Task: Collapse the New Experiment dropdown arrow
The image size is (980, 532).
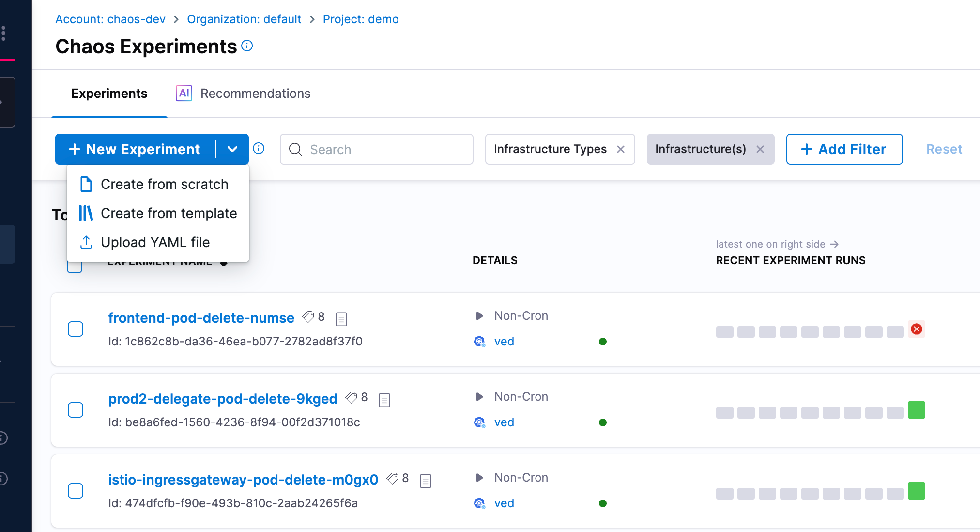Action: (x=232, y=149)
